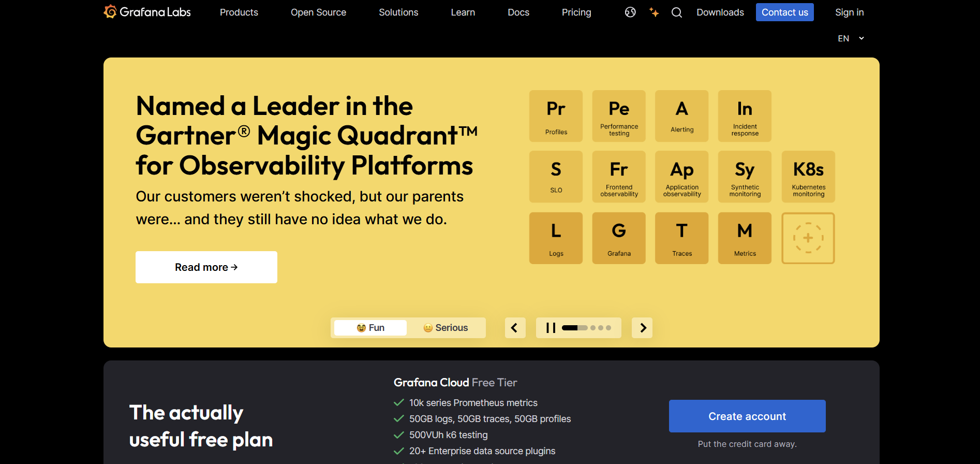Open the K8s Kubernetes monitoring tile
The width and height of the screenshot is (980, 464).
click(x=808, y=177)
